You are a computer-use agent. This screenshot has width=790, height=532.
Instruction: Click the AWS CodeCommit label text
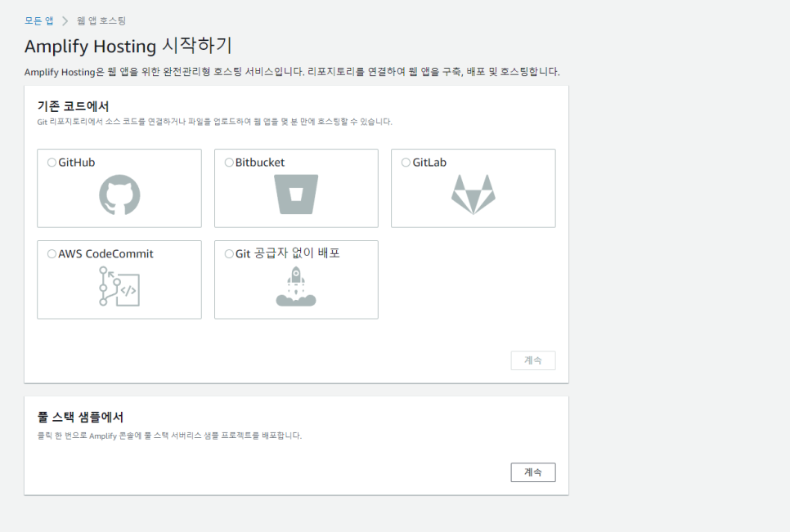point(105,253)
